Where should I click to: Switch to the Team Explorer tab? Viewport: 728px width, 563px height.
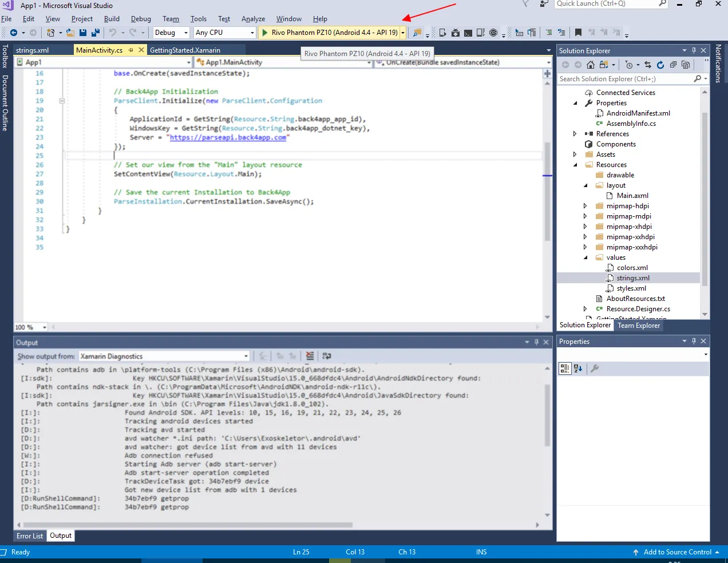[639, 326]
